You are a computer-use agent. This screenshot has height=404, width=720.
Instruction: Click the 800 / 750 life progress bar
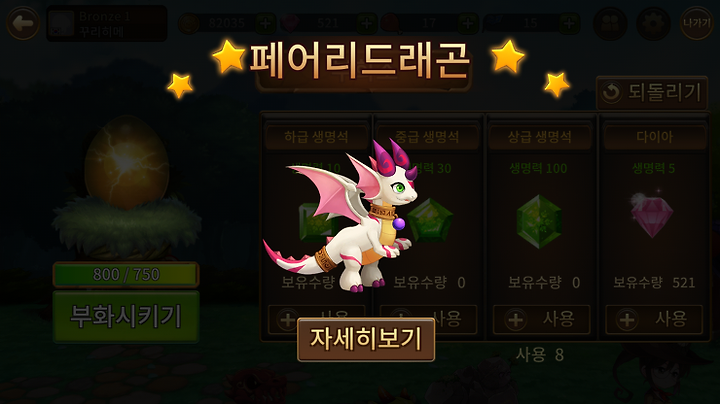[x=126, y=275]
